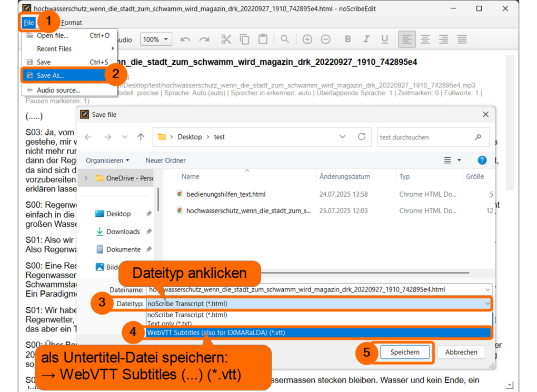Cut the selected text
Image resolution: width=537 pixels, height=392 pixels.
coord(226,39)
